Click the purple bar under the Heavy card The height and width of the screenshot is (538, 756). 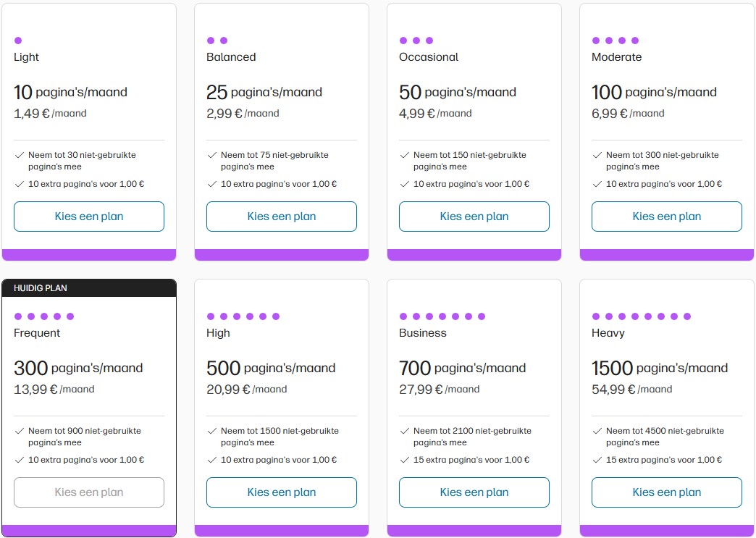click(667, 531)
